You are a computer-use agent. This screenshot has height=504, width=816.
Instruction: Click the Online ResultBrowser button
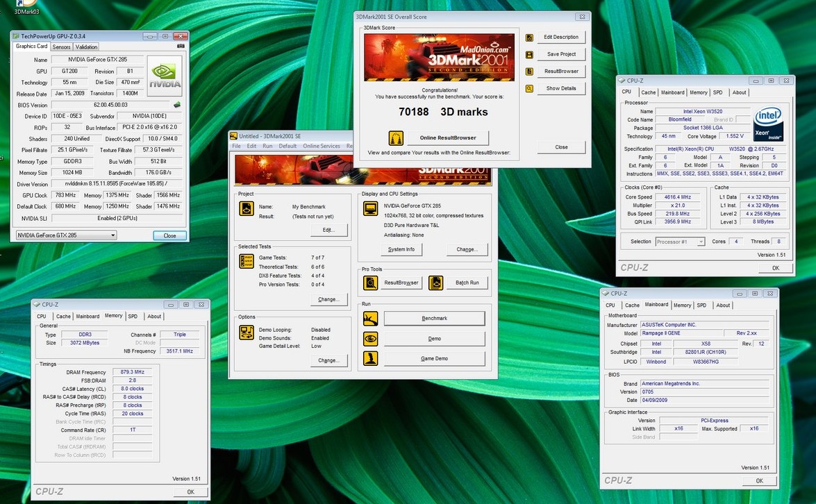pyautogui.click(x=447, y=138)
